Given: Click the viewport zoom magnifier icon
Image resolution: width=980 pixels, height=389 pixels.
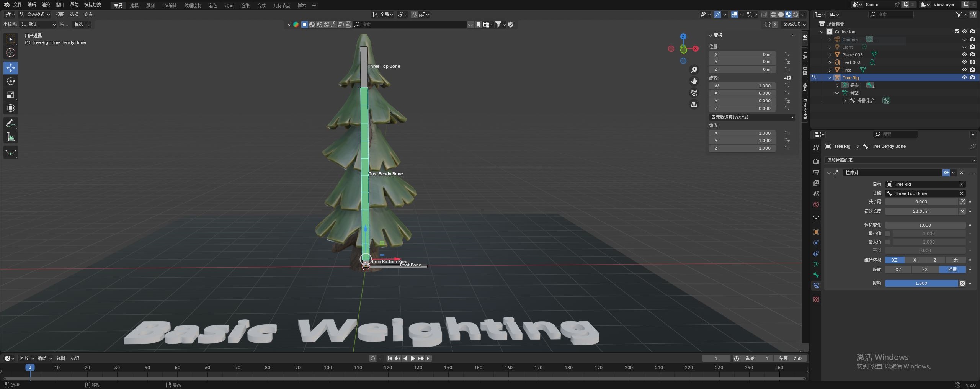Looking at the screenshot, I should (x=694, y=70).
